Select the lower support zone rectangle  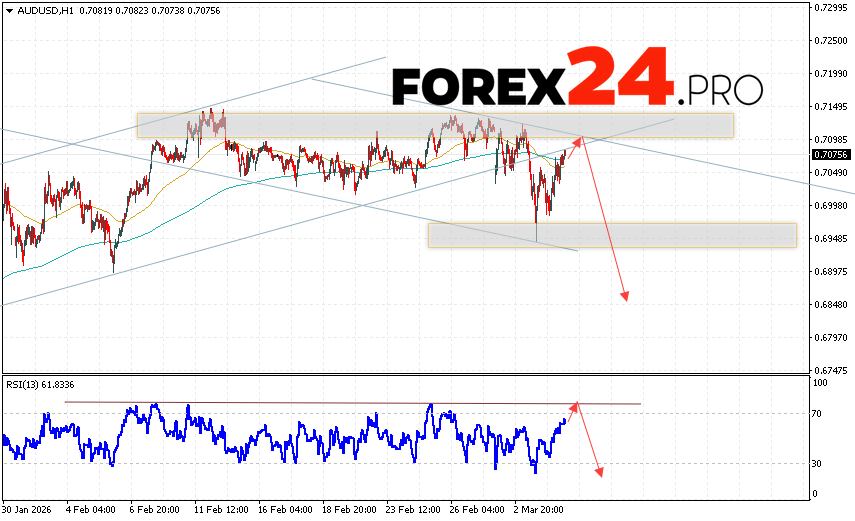(x=611, y=235)
